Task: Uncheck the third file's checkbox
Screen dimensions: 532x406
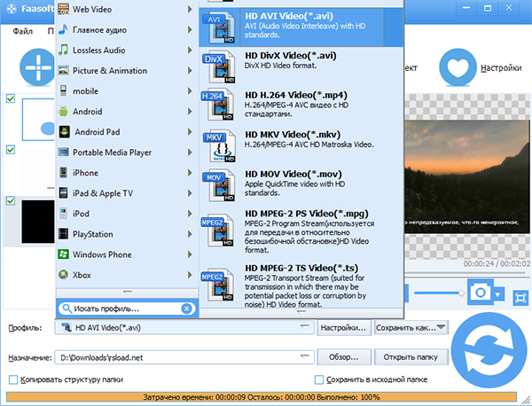Action: tap(11, 200)
